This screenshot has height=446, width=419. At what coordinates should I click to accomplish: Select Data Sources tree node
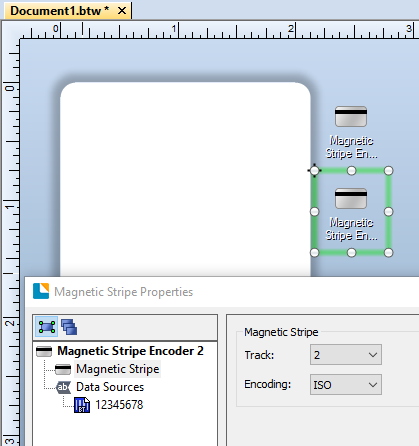tap(110, 387)
